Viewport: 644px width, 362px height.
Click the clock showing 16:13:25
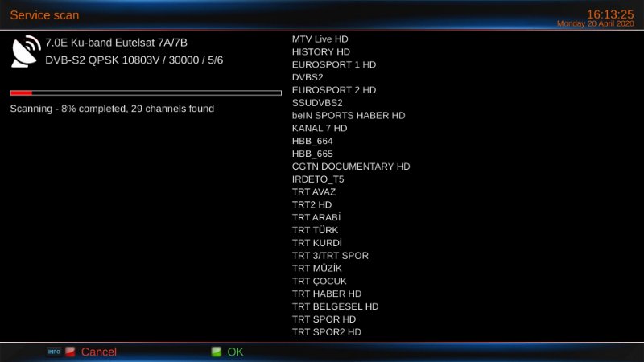pos(610,14)
